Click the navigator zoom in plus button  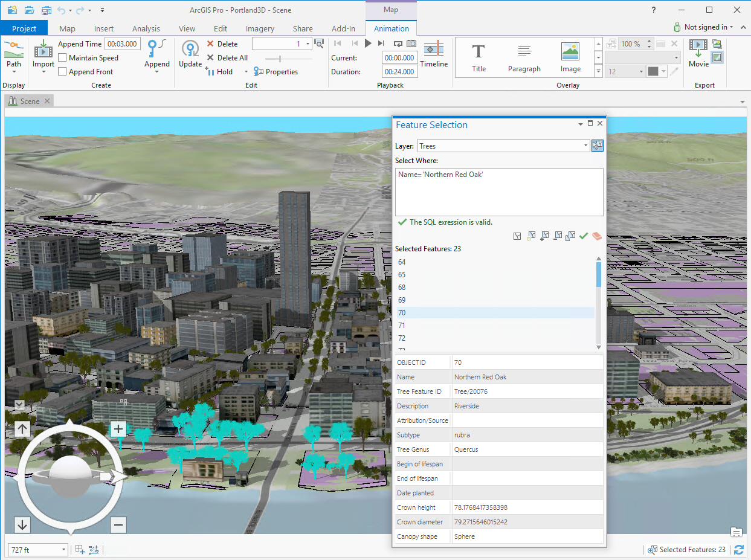click(x=118, y=430)
